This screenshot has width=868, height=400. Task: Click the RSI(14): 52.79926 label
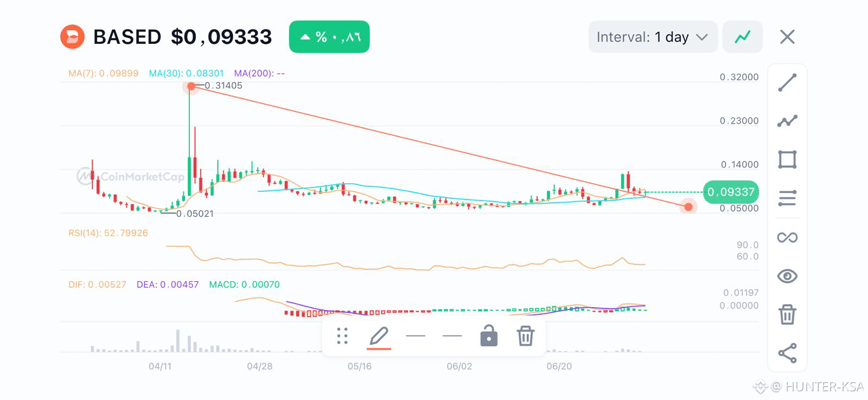click(108, 233)
